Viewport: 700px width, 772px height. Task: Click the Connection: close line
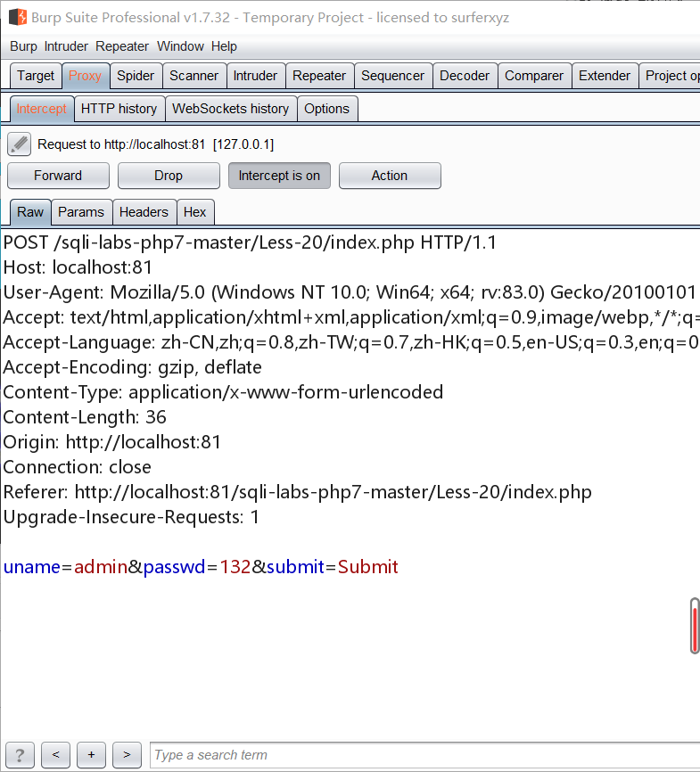click(x=78, y=467)
